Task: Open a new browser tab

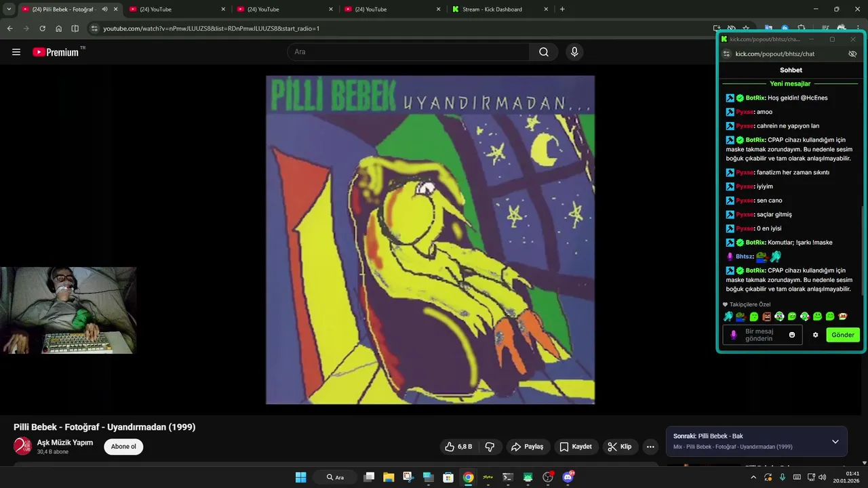Action: 562,9
